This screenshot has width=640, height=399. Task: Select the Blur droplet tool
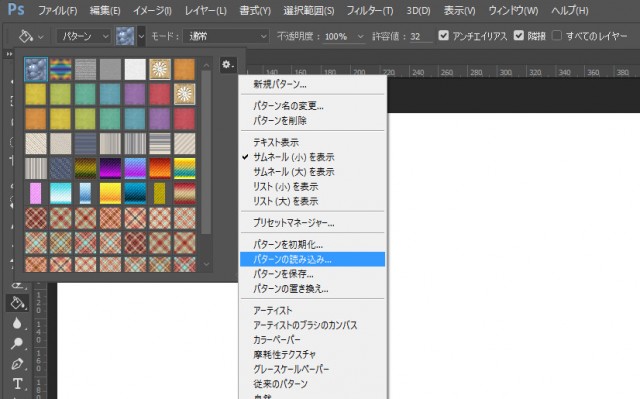[17, 323]
